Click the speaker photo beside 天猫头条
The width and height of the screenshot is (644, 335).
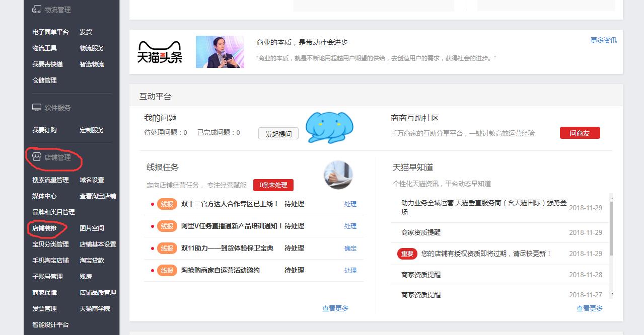click(220, 52)
